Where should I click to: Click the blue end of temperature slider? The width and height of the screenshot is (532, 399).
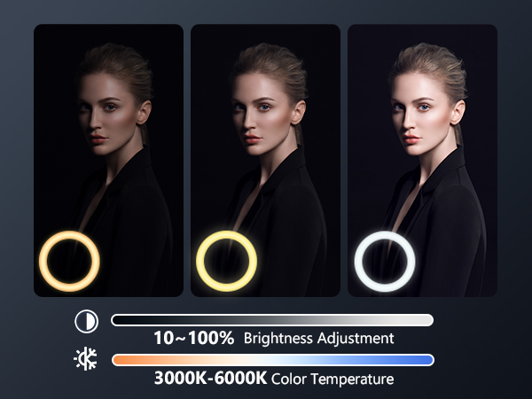[422, 360]
